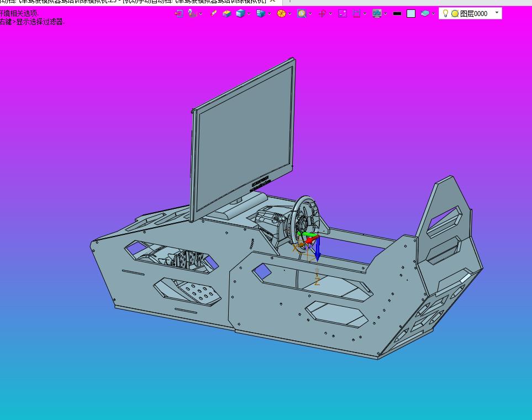Click the cube orientation view icon
This screenshot has height=420, width=532.
point(261,14)
